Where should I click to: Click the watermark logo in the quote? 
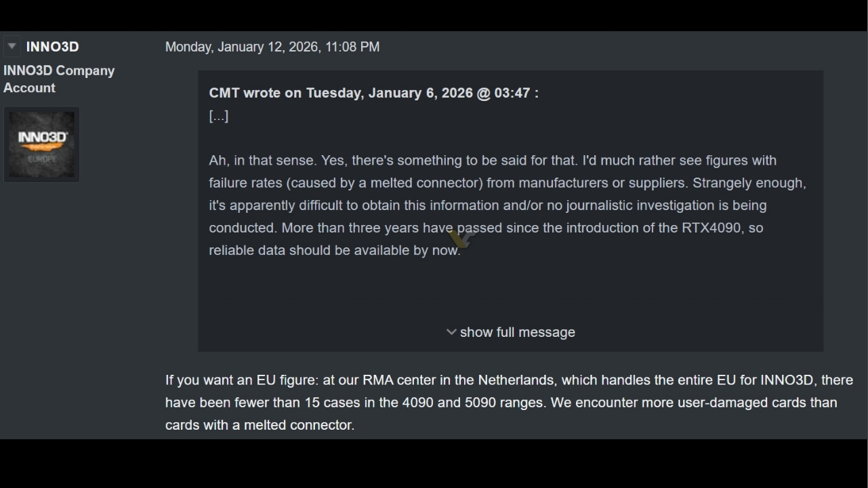point(461,237)
